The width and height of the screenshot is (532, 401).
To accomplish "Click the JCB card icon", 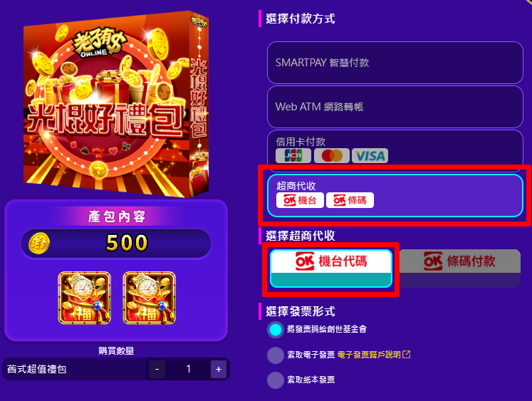I will [x=293, y=156].
